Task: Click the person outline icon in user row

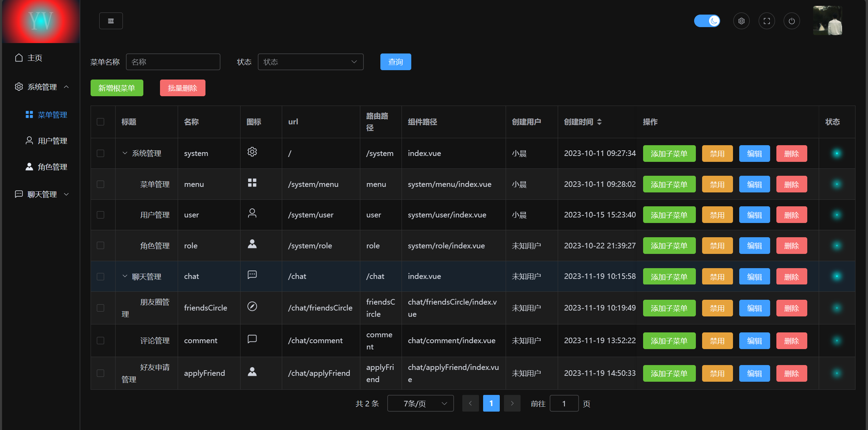Action: point(252,213)
